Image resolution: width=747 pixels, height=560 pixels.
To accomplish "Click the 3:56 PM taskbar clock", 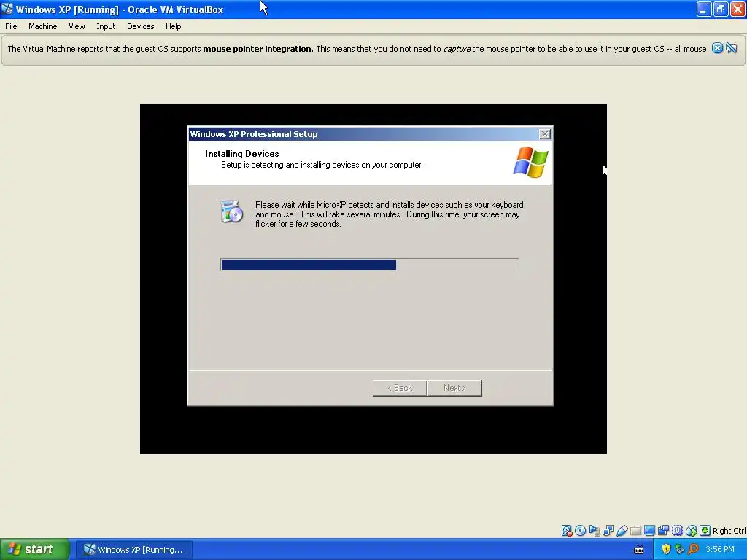I will [720, 549].
